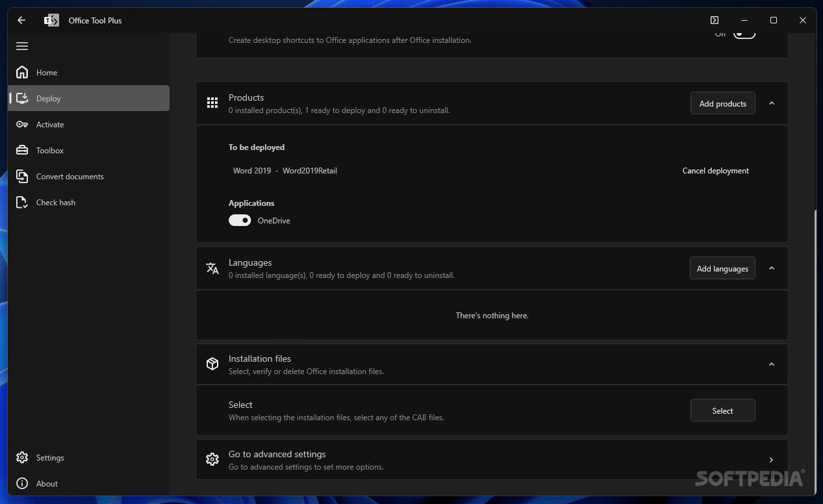Collapse the Products section chevron
The height and width of the screenshot is (504, 823).
tap(772, 103)
